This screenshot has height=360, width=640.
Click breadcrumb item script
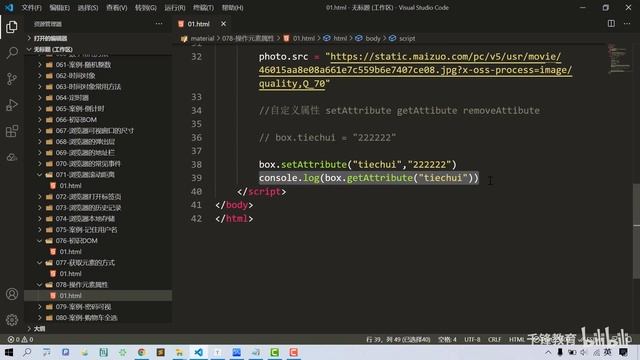(407, 38)
